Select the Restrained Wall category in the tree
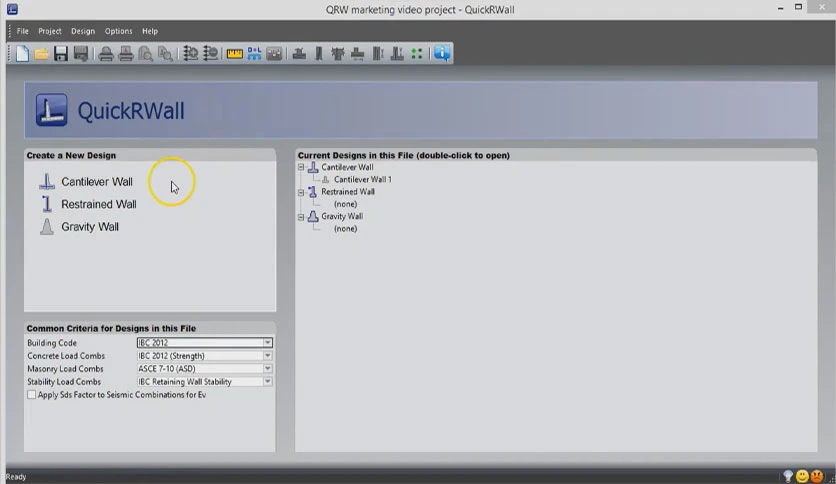This screenshot has width=836, height=484. point(348,191)
